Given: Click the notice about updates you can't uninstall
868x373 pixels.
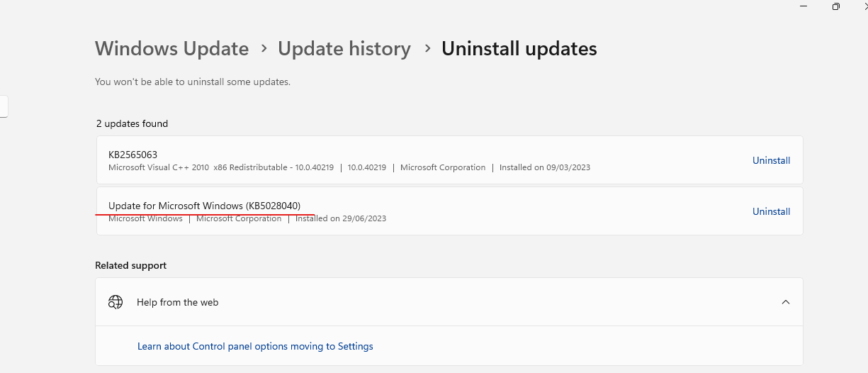Looking at the screenshot, I should point(193,82).
